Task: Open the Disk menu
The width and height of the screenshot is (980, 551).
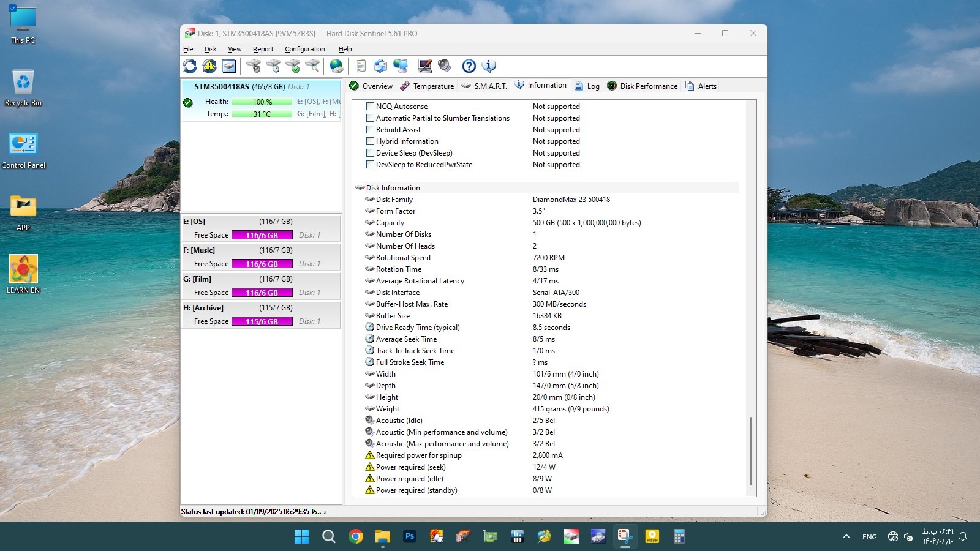Action: coord(211,49)
